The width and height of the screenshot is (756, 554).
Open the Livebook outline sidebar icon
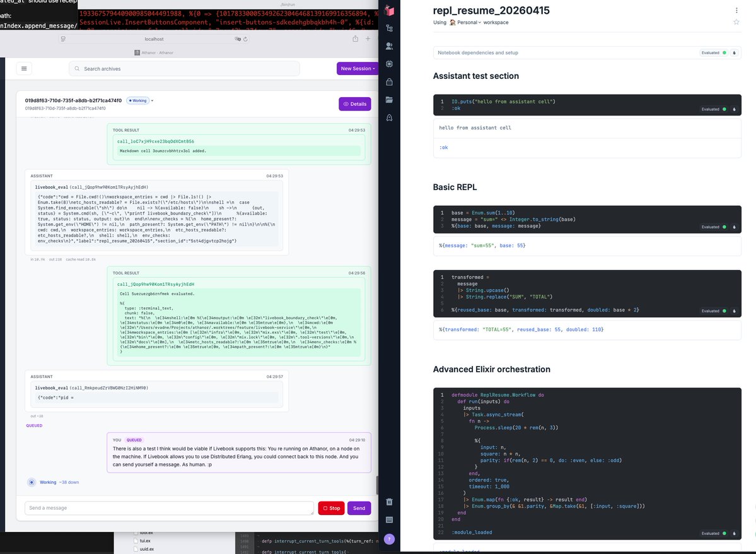point(390,28)
